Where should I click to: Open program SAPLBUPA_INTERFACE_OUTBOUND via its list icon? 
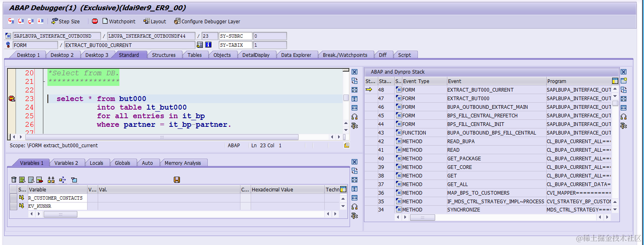click(x=8, y=36)
